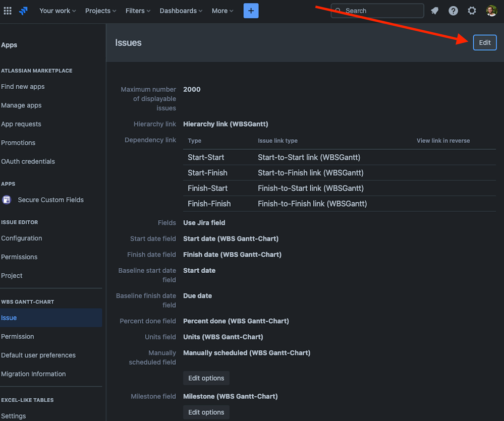504x421 pixels.
Task: Open Promotions in sidebar
Action: [18, 143]
